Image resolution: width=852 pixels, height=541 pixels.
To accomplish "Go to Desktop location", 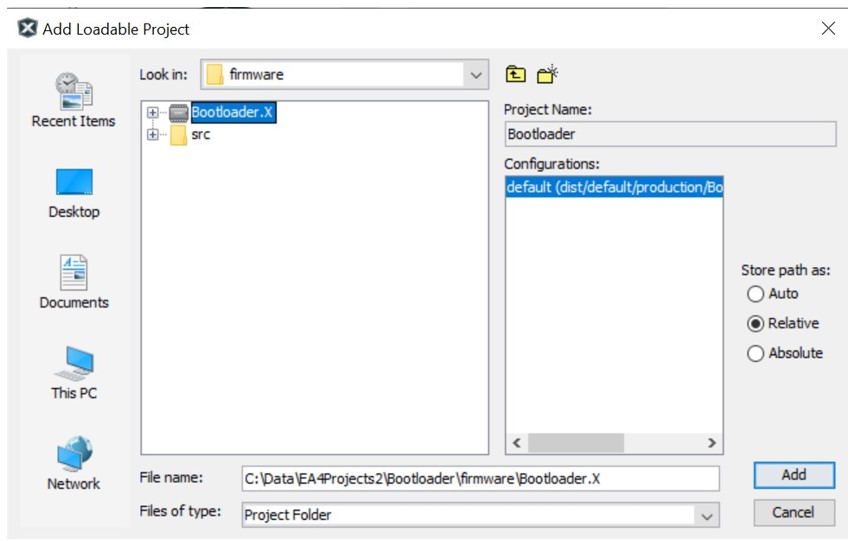I will [74, 193].
